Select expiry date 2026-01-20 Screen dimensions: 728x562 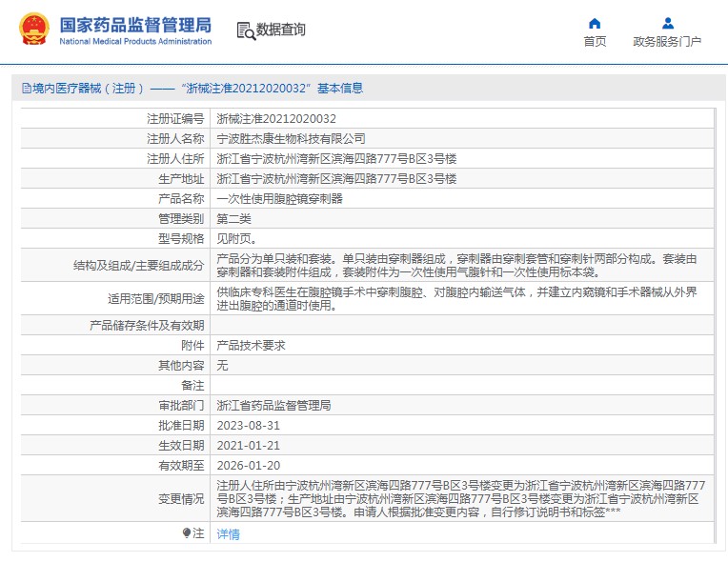coord(249,465)
